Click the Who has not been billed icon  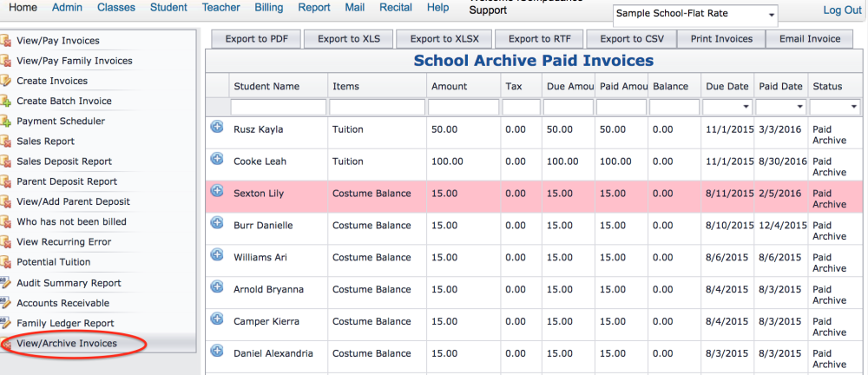click(x=5, y=221)
